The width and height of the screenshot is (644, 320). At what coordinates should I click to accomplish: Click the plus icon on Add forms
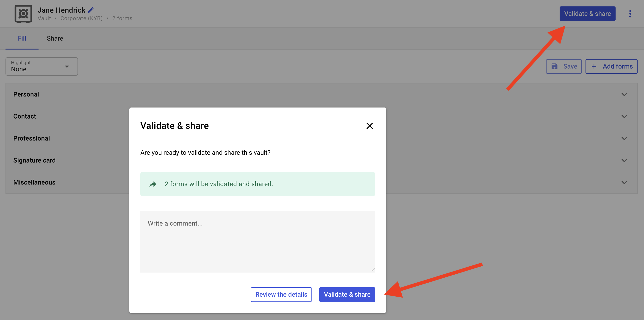pos(594,66)
